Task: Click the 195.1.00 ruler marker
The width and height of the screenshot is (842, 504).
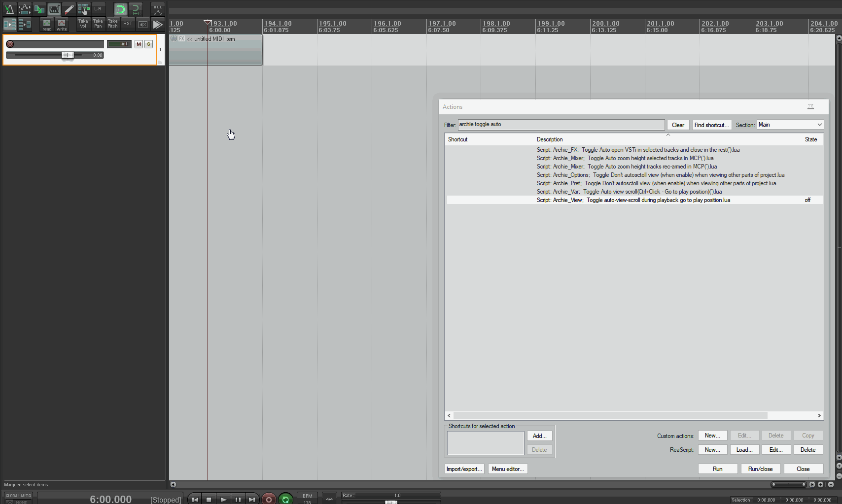Action: point(333,23)
